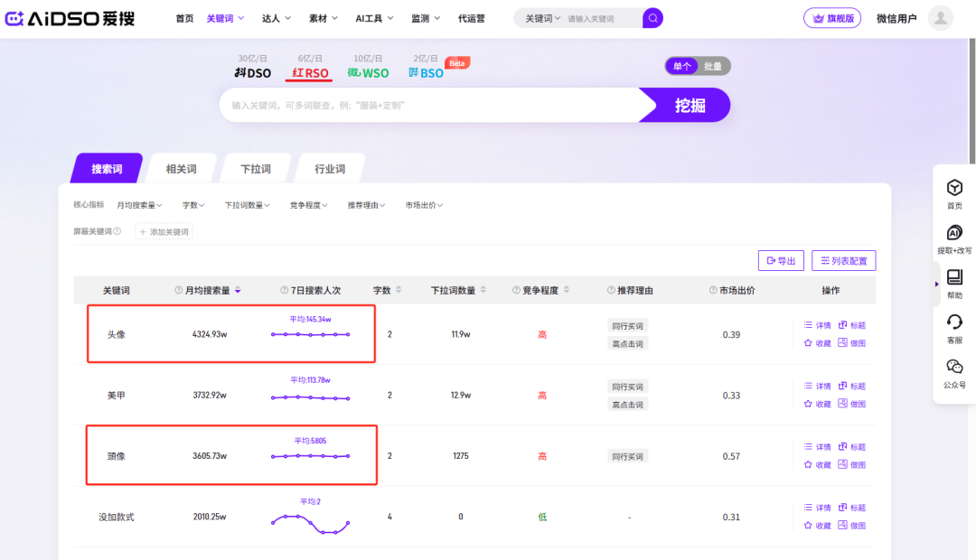Click the 挖掘 search button
This screenshot has width=976, height=560.
(689, 105)
